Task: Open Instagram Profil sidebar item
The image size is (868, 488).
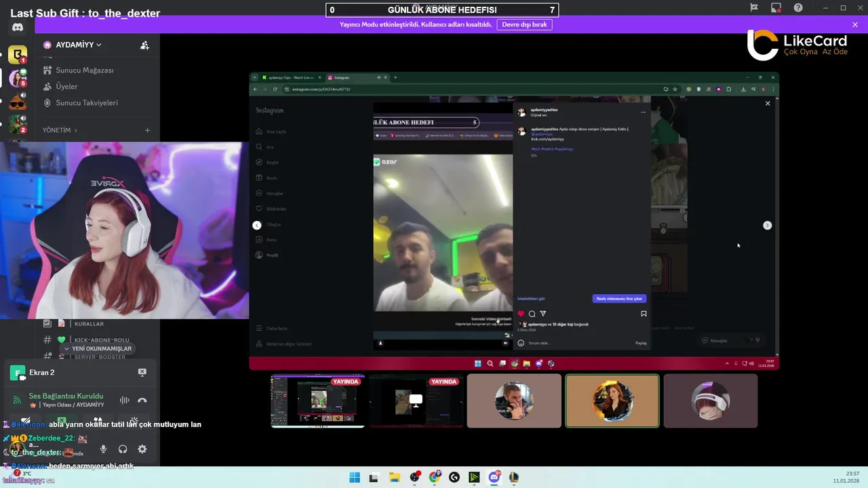Action: (x=267, y=255)
